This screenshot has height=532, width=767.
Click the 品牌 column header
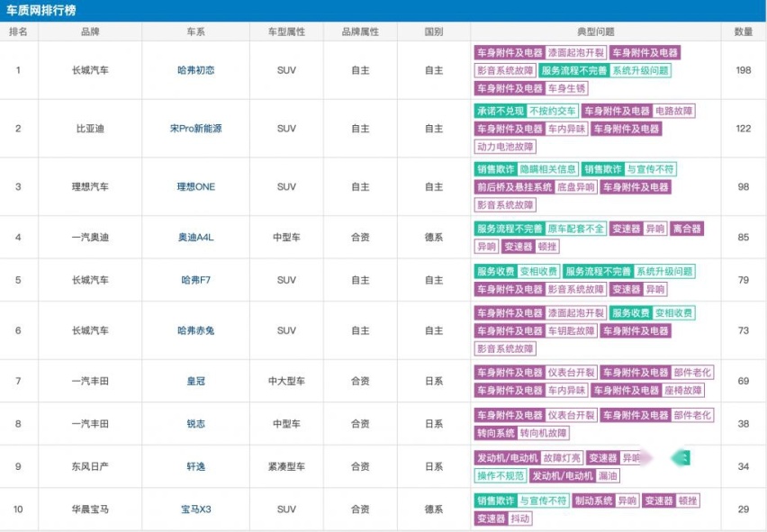click(x=90, y=32)
